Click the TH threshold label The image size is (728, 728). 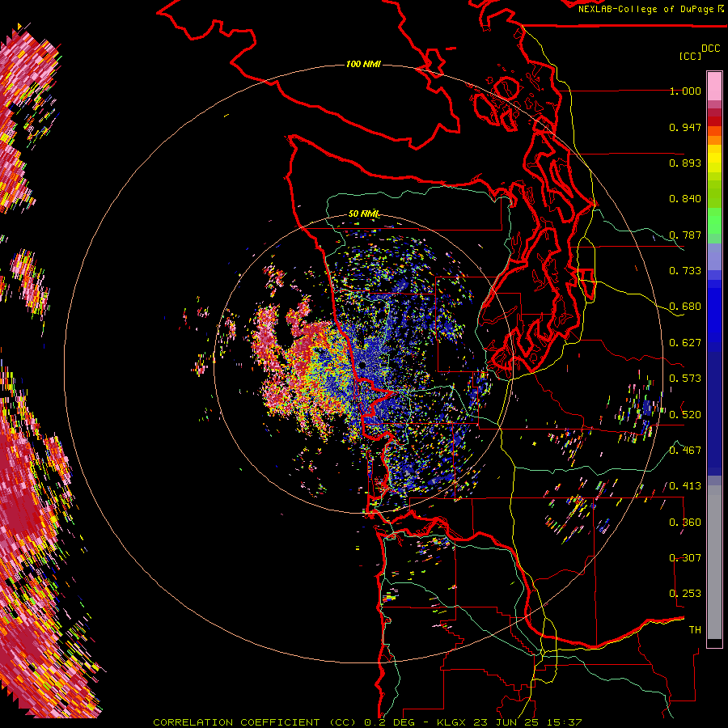point(695,629)
